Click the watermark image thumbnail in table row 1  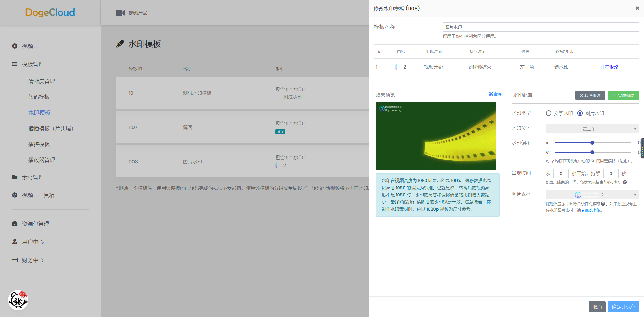coord(396,67)
